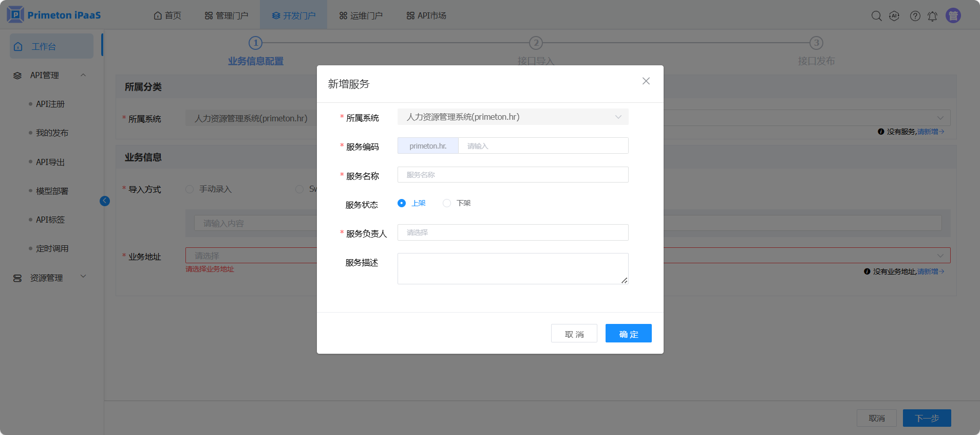Open the notification bell icon
The image size is (980, 435).
coord(932,16)
